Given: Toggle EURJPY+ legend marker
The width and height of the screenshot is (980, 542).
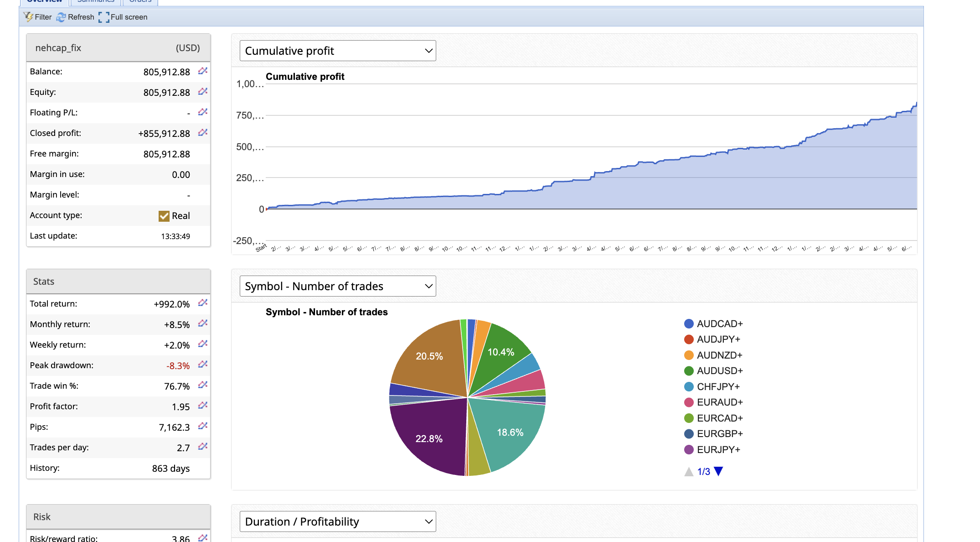Looking at the screenshot, I should click(689, 449).
